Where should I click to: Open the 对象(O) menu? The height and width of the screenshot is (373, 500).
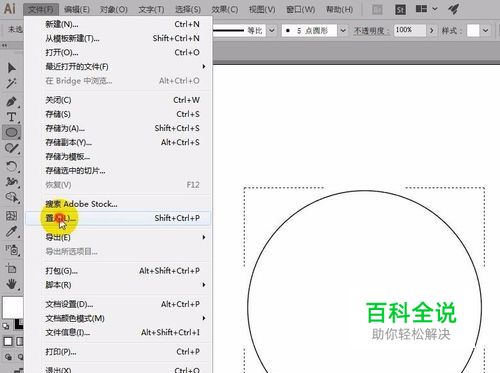click(114, 9)
